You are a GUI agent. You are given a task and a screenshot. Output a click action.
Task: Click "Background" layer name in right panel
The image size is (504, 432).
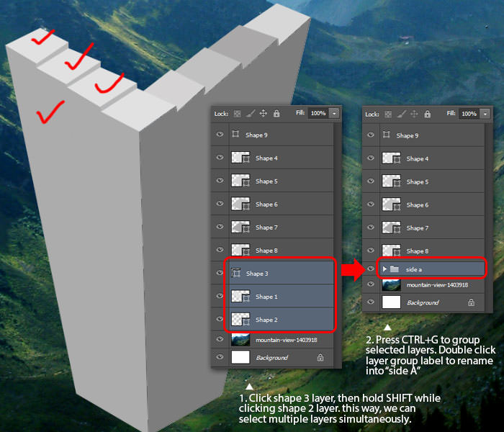point(423,302)
